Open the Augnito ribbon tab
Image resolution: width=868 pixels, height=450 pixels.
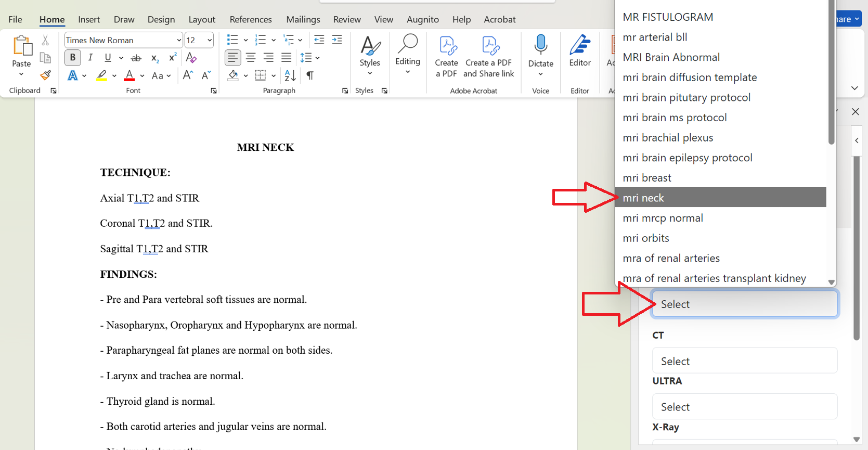[422, 19]
